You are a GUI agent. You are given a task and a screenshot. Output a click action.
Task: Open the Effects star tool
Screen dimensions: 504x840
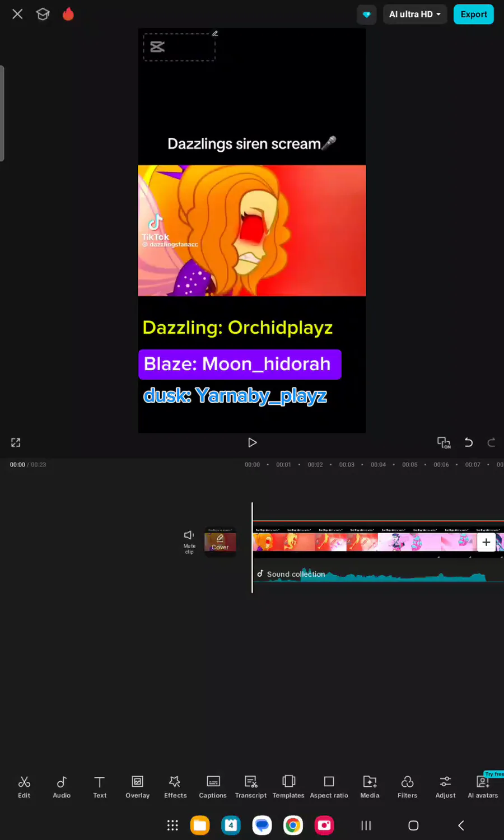[175, 786]
